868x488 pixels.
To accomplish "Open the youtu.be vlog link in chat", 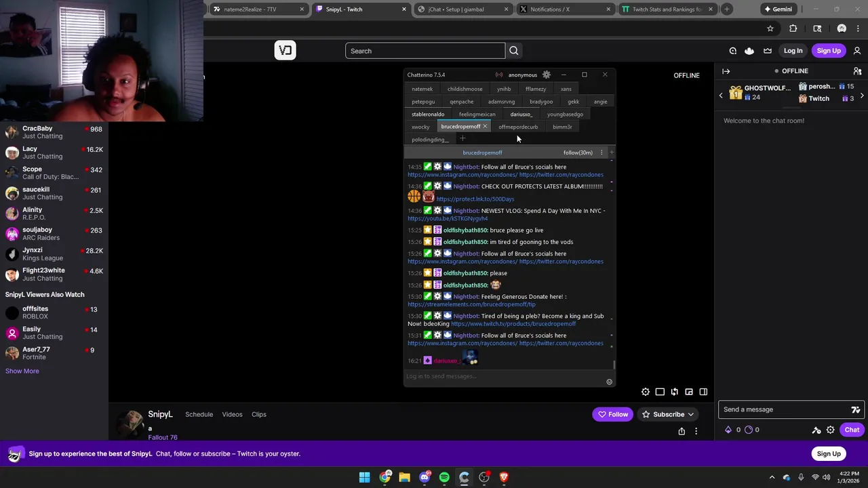I will (x=448, y=219).
